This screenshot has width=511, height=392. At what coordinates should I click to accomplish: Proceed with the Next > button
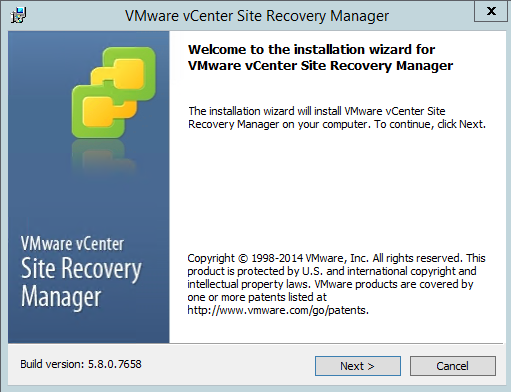(x=358, y=366)
